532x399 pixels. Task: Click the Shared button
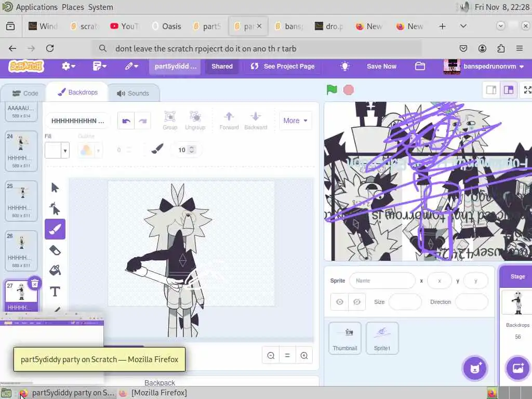point(222,66)
